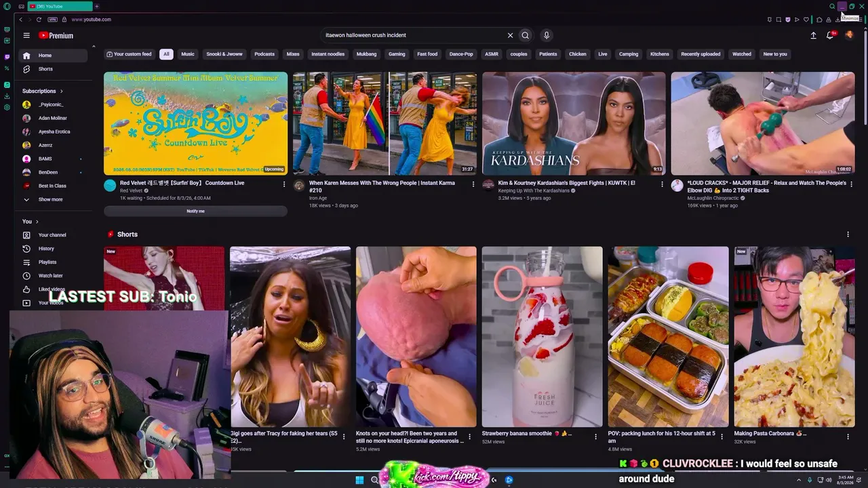Start voice search with the microphone

pyautogui.click(x=546, y=35)
